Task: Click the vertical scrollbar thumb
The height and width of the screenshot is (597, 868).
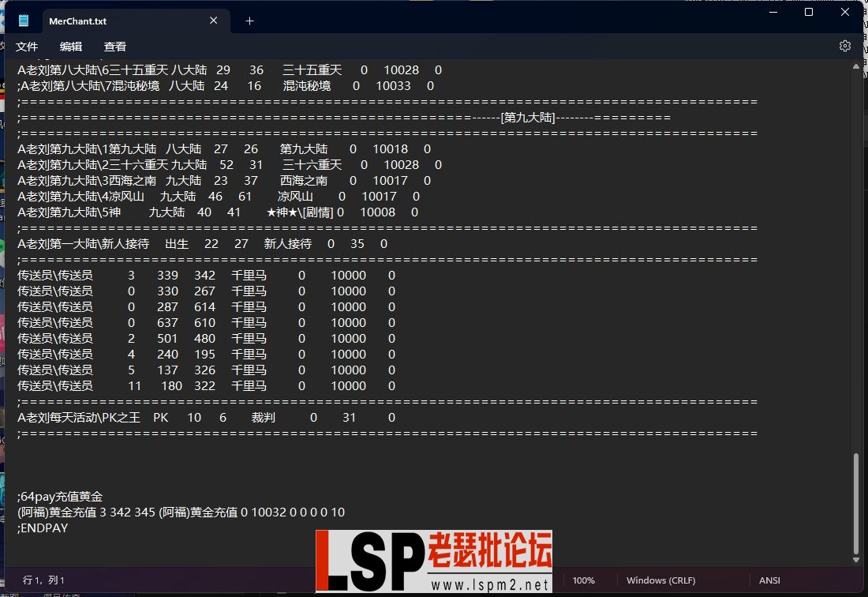Action: tap(856, 503)
